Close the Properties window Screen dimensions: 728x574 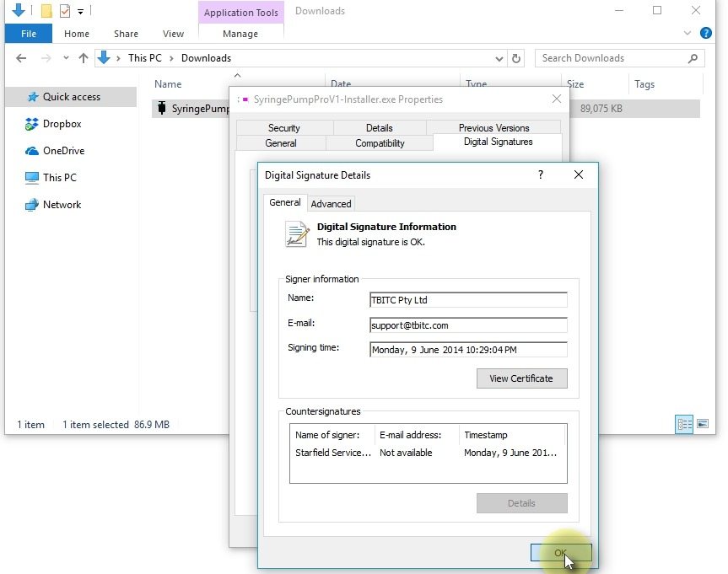(x=556, y=99)
